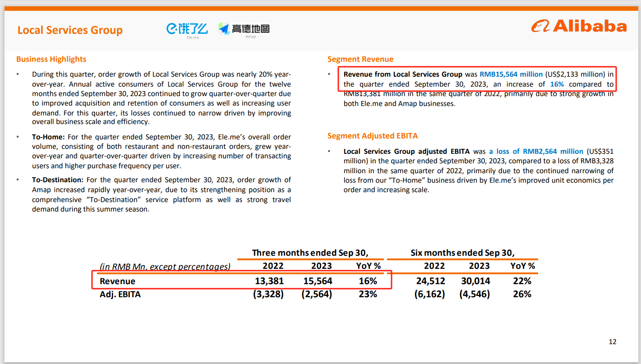Click the 'Business Highlights' heading
Viewport: 641px width, 364px height.
(51, 59)
